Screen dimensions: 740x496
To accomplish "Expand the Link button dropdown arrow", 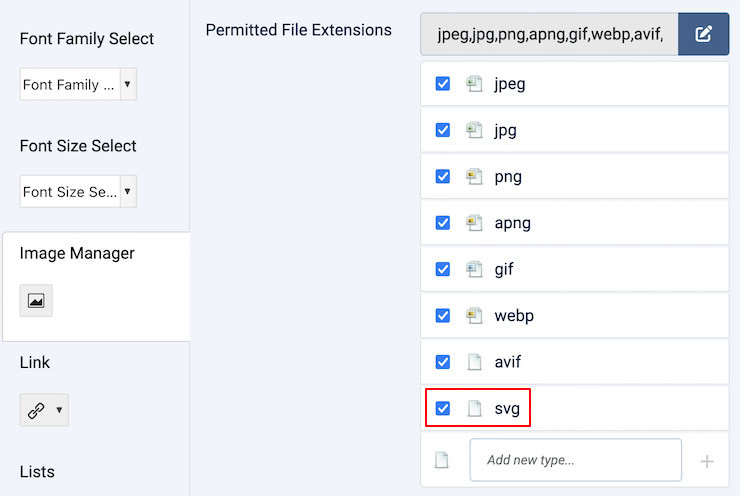I will click(x=60, y=410).
